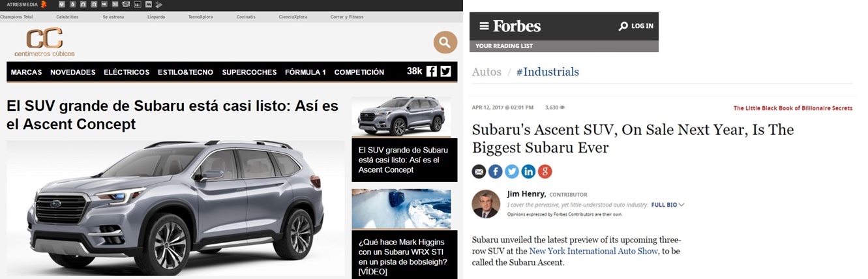Open Se estrena link
The image size is (868, 279).
tap(113, 16)
